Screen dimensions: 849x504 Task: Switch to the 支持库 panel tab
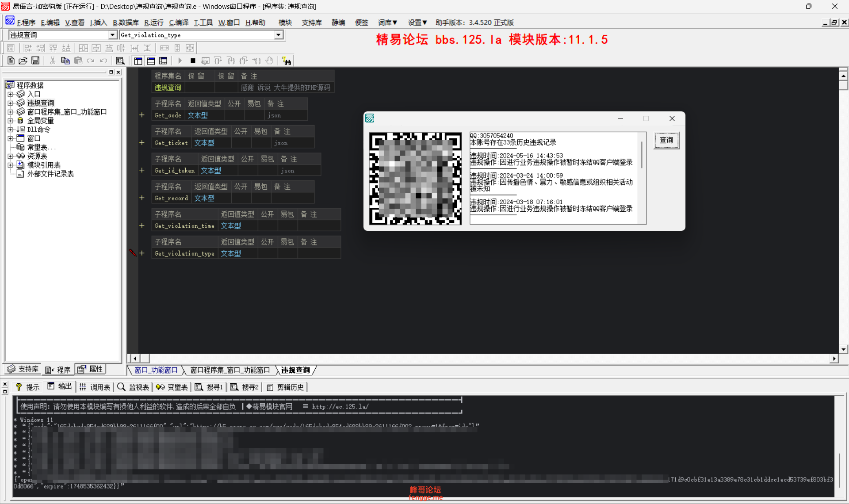(x=23, y=369)
